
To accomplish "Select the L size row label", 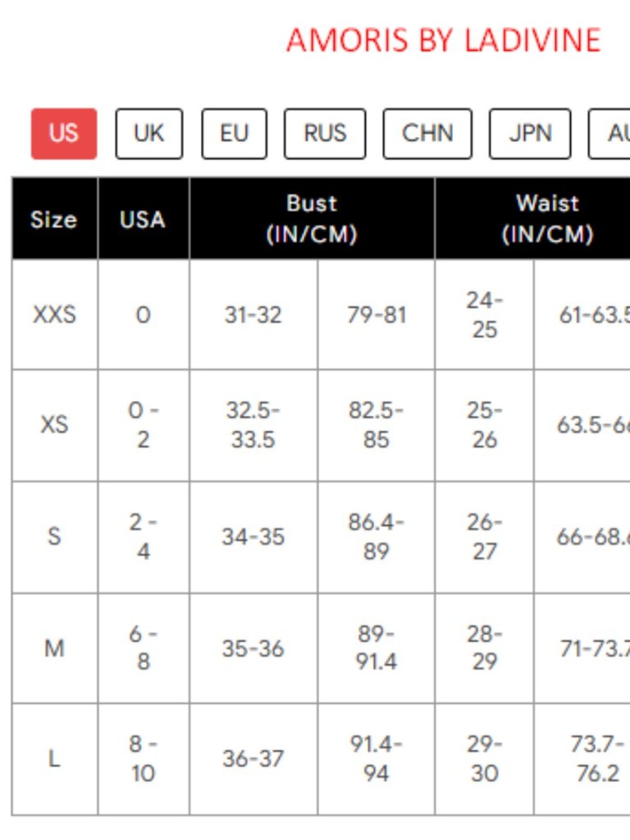I will coord(54,759).
